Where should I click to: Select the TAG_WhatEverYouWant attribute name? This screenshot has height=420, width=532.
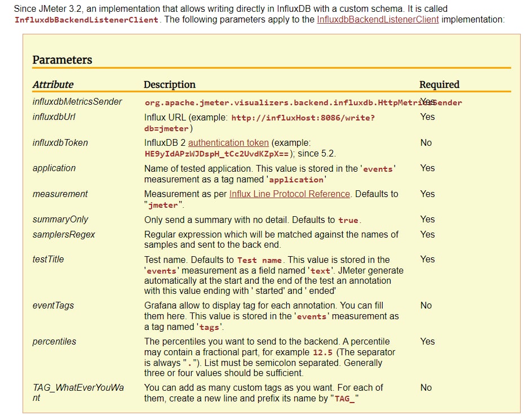click(x=78, y=392)
